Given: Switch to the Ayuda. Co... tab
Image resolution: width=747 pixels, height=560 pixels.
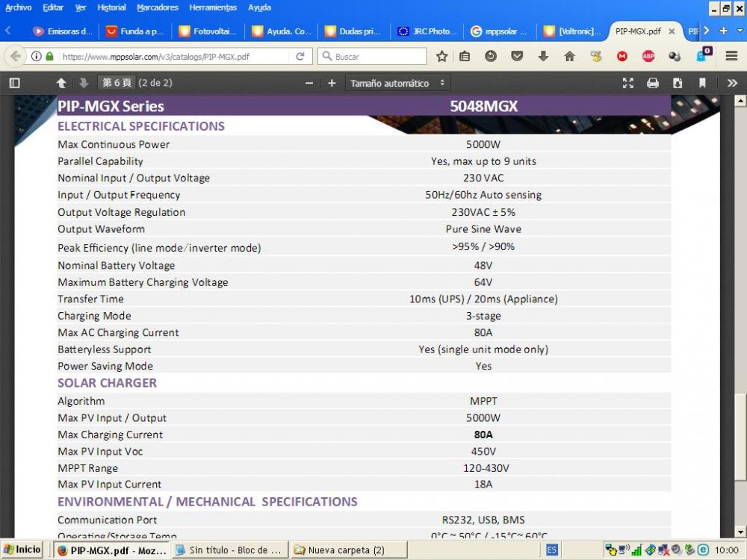Looking at the screenshot, I should point(282,31).
